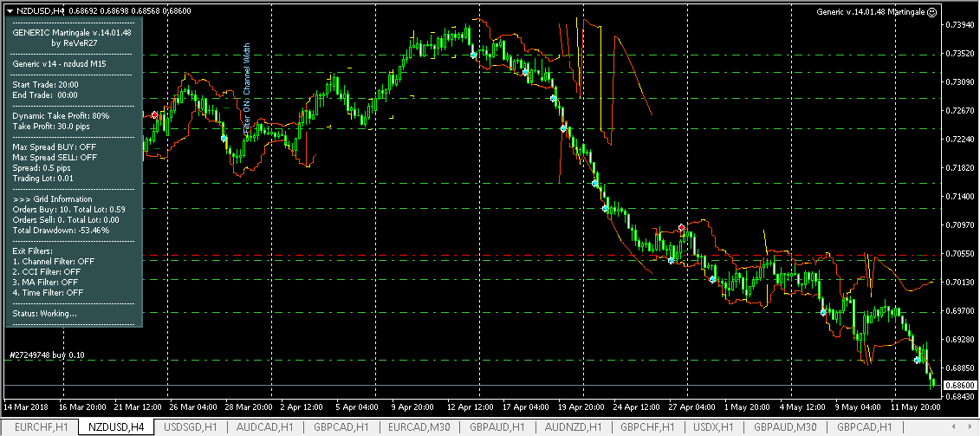Screen dimensions: 980x436
Task: Click 'Orders Buy: 10. Total Lot: 0.59'
Action: point(68,210)
